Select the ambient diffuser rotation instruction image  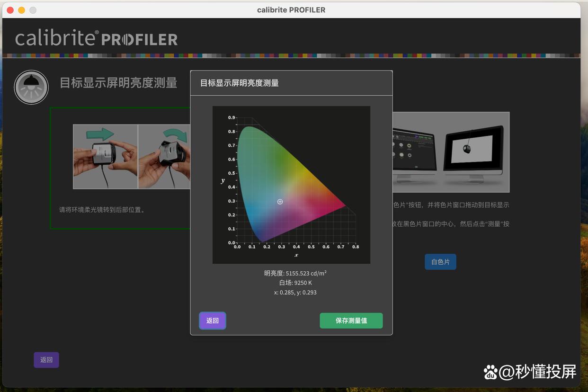132,157
